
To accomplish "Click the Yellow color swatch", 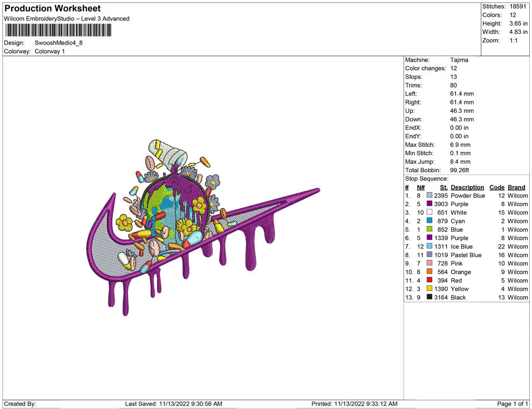I will coord(429,288).
